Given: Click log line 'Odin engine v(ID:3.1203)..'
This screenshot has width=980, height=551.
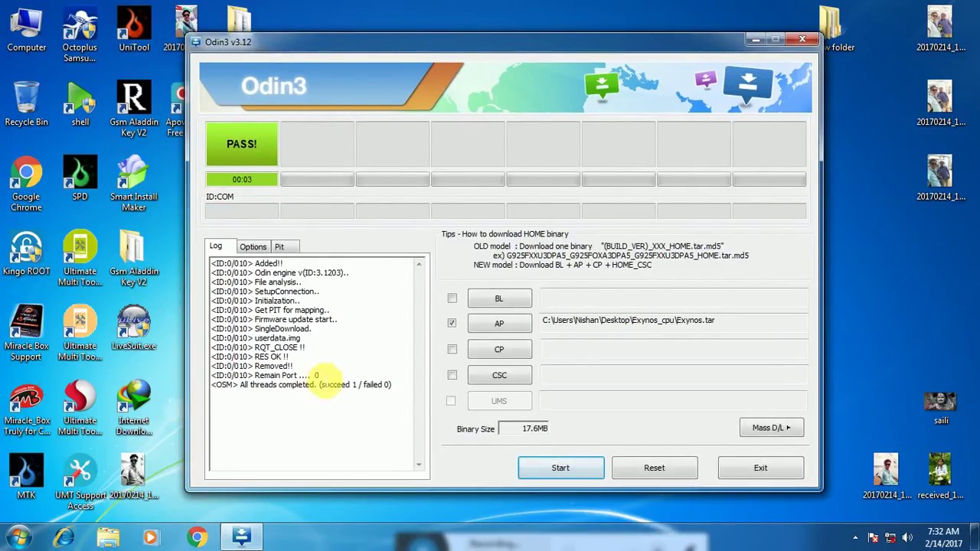Looking at the screenshot, I should (279, 272).
